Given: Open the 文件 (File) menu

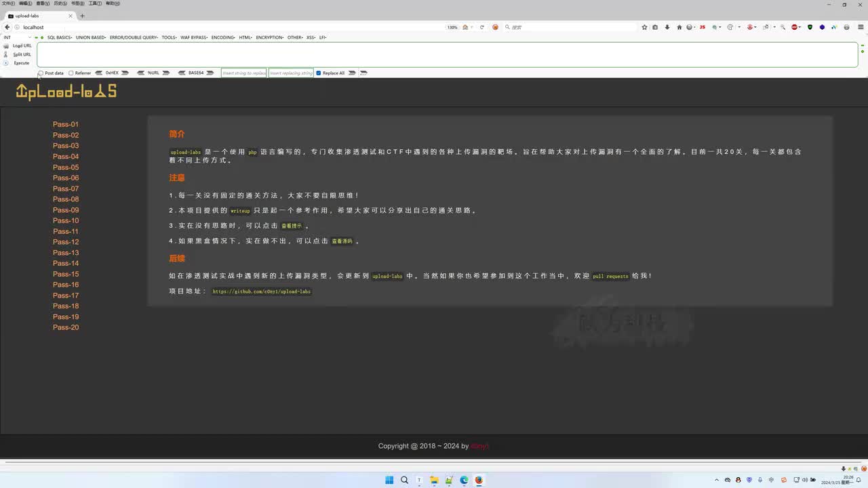Looking at the screenshot, I should tap(8, 3).
